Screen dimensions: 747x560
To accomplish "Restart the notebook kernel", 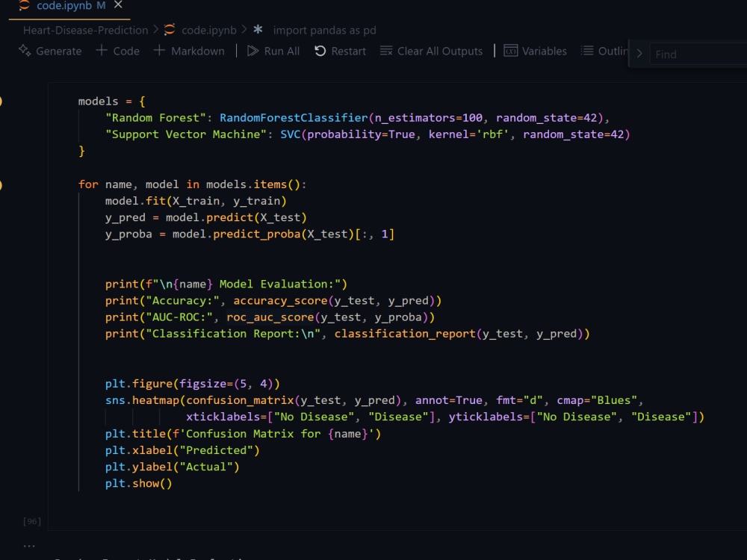I will pyautogui.click(x=340, y=51).
